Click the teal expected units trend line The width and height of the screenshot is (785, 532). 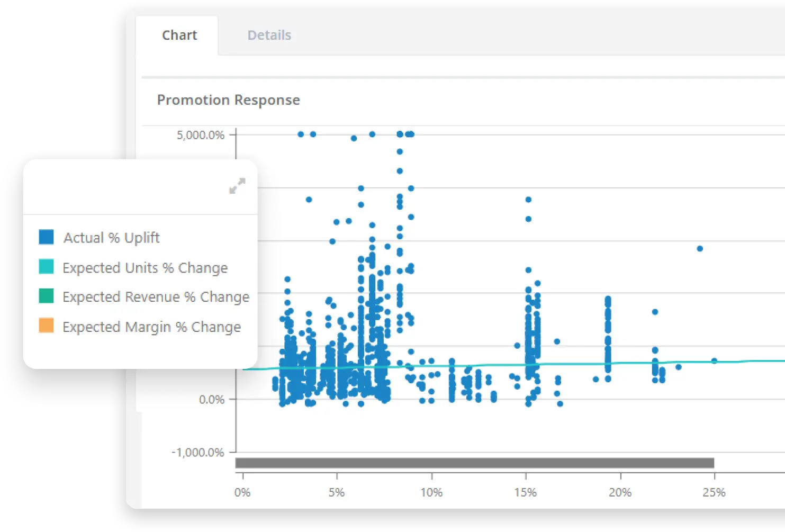click(x=582, y=364)
